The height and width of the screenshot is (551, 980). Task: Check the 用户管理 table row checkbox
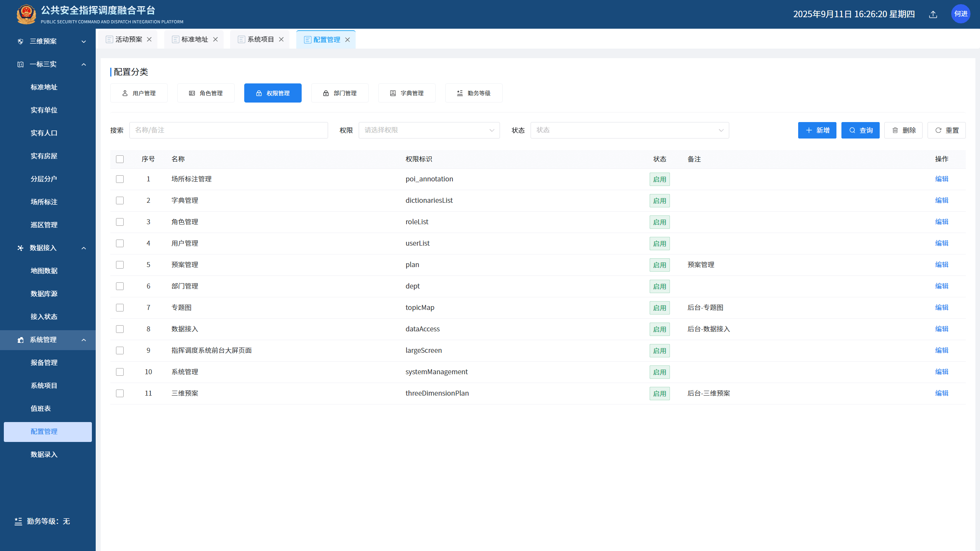tap(120, 243)
